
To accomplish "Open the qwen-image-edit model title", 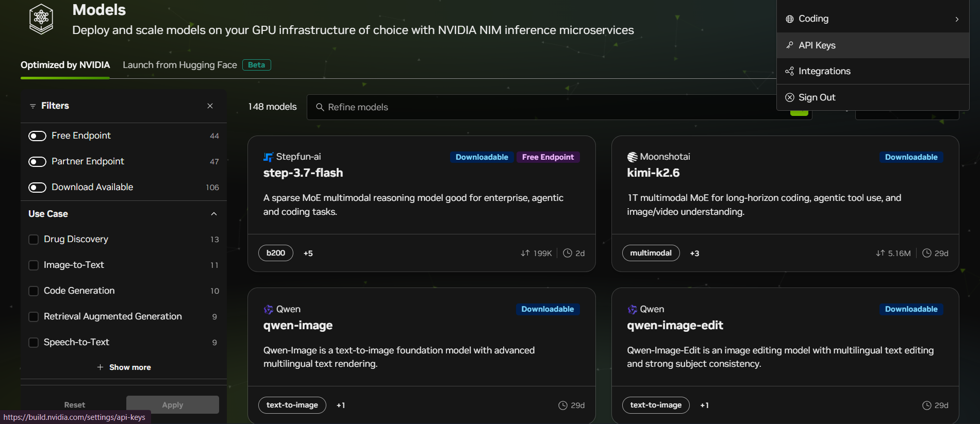I will 675,326.
